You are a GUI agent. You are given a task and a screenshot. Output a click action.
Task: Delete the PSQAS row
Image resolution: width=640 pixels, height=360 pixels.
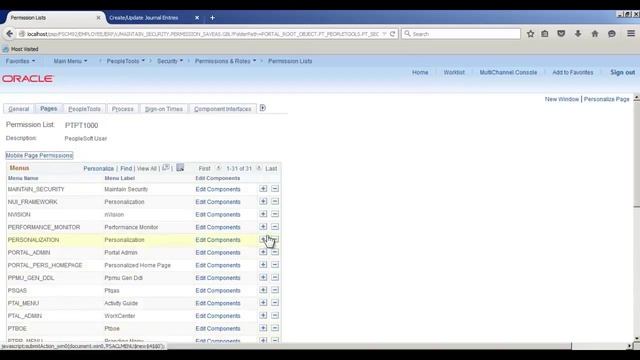(x=275, y=290)
